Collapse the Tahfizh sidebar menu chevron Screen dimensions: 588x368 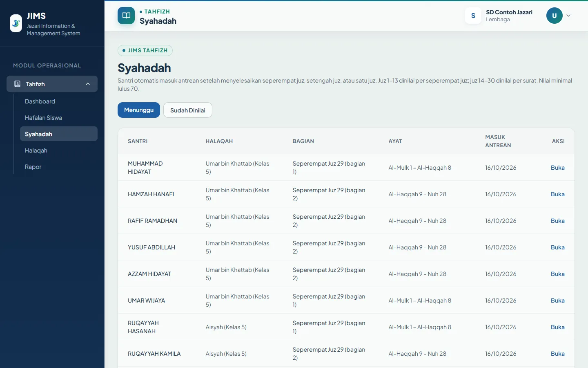pyautogui.click(x=88, y=84)
